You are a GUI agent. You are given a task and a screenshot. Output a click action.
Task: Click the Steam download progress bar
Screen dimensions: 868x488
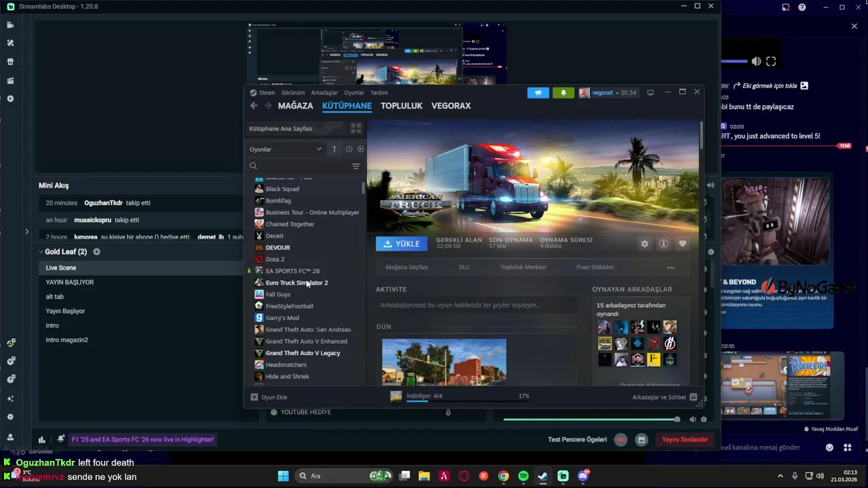[x=468, y=400]
